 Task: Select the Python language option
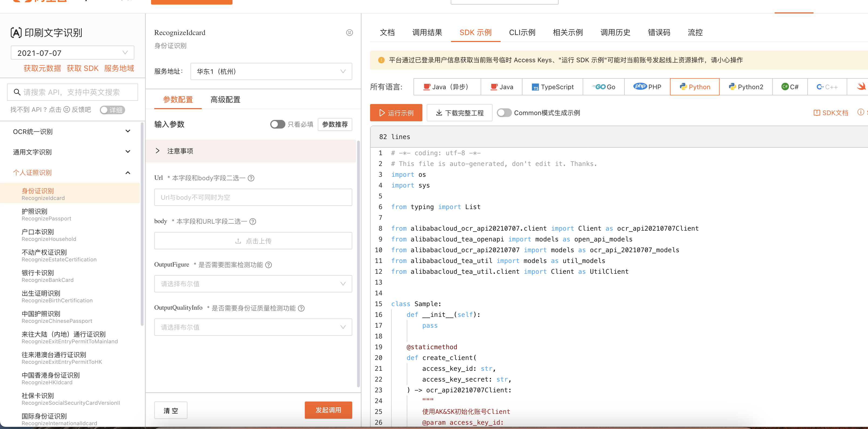(x=695, y=87)
